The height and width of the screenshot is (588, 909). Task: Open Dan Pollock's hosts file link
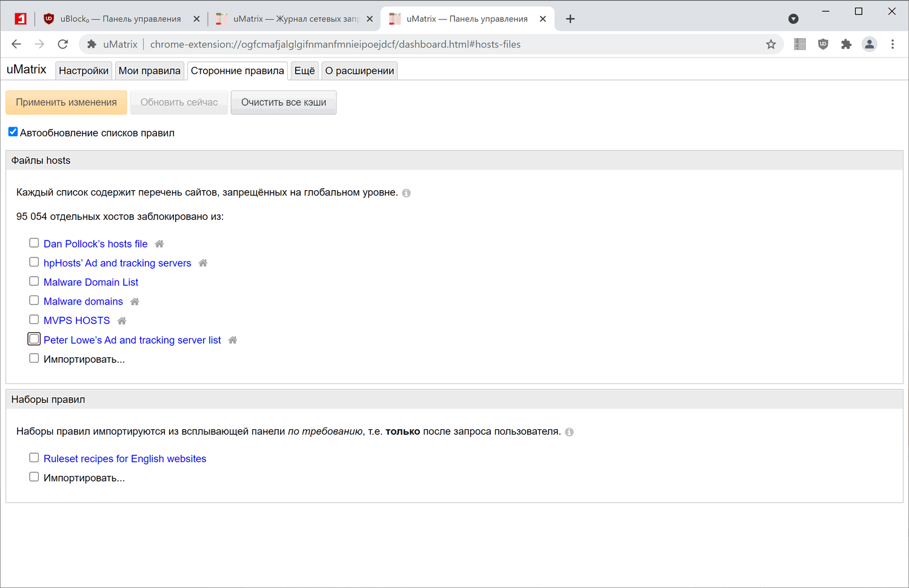[x=96, y=244]
